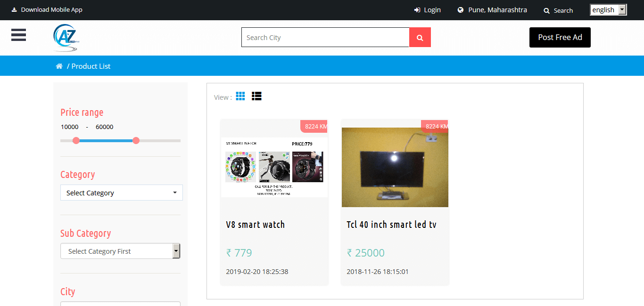This screenshot has height=306, width=644.
Task: Open the english language dropdown
Action: (608, 10)
